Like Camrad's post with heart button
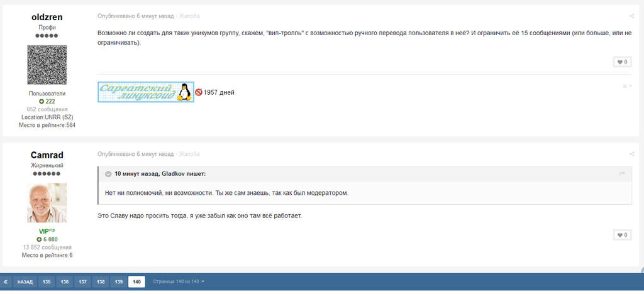This screenshot has width=644, height=294. [x=622, y=235]
